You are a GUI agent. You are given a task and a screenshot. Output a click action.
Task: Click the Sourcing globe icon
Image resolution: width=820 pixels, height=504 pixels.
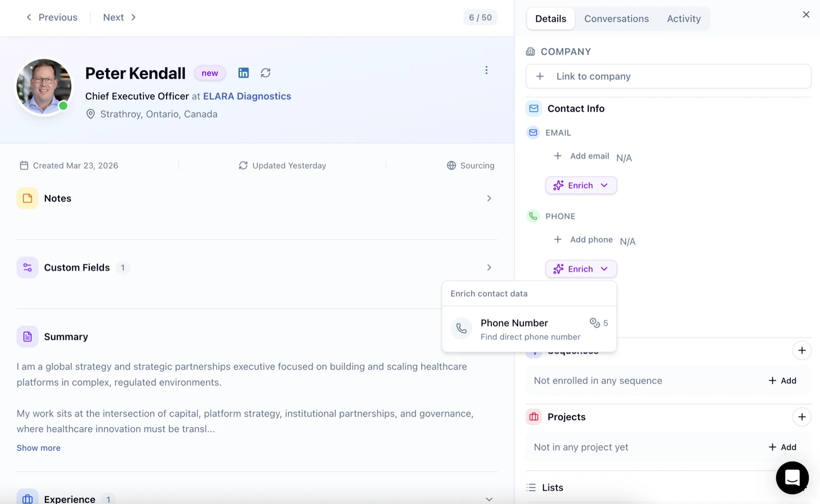pos(451,165)
